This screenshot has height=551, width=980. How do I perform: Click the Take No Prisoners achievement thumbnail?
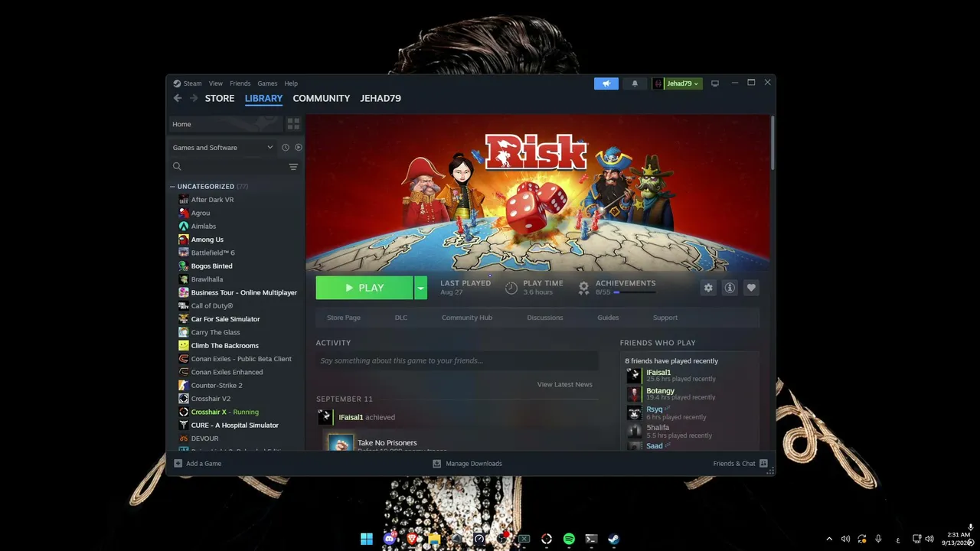coord(341,443)
